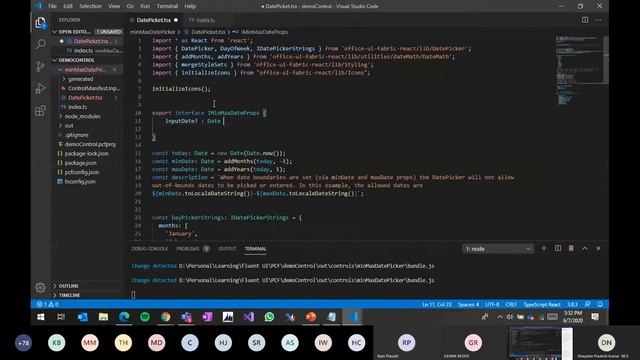Open Task View on the taskbar
640x360 pixels.
[61, 317]
